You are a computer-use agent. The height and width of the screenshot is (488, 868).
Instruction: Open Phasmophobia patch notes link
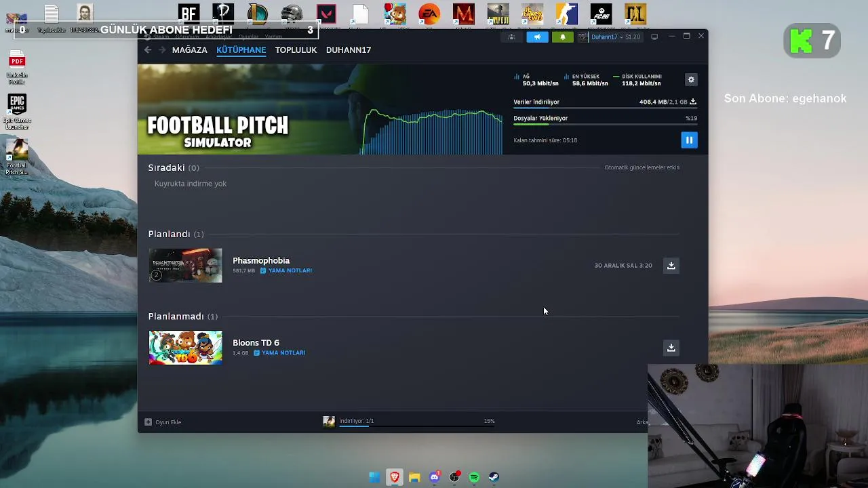pyautogui.click(x=285, y=270)
